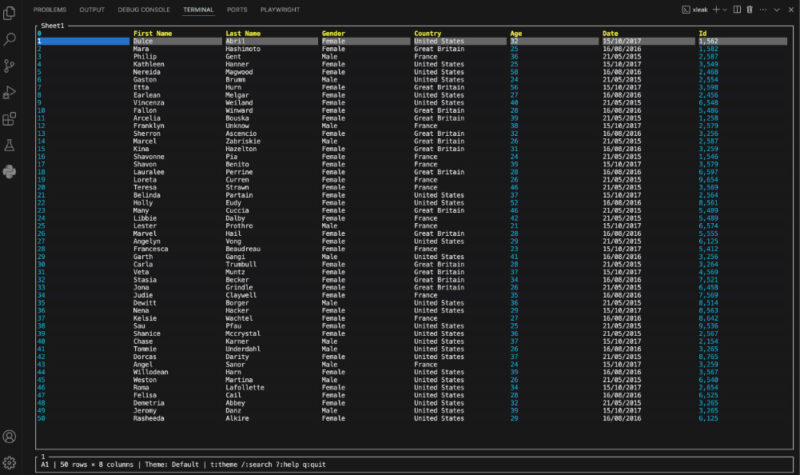Open the Search view in the activity bar
Screen dimensions: 800x475
click(x=9, y=39)
